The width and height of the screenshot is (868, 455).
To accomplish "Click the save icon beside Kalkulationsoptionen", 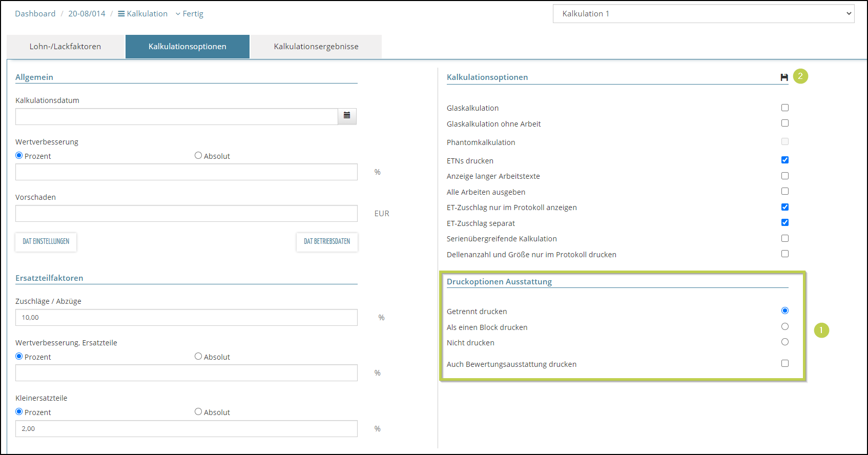I will click(784, 77).
